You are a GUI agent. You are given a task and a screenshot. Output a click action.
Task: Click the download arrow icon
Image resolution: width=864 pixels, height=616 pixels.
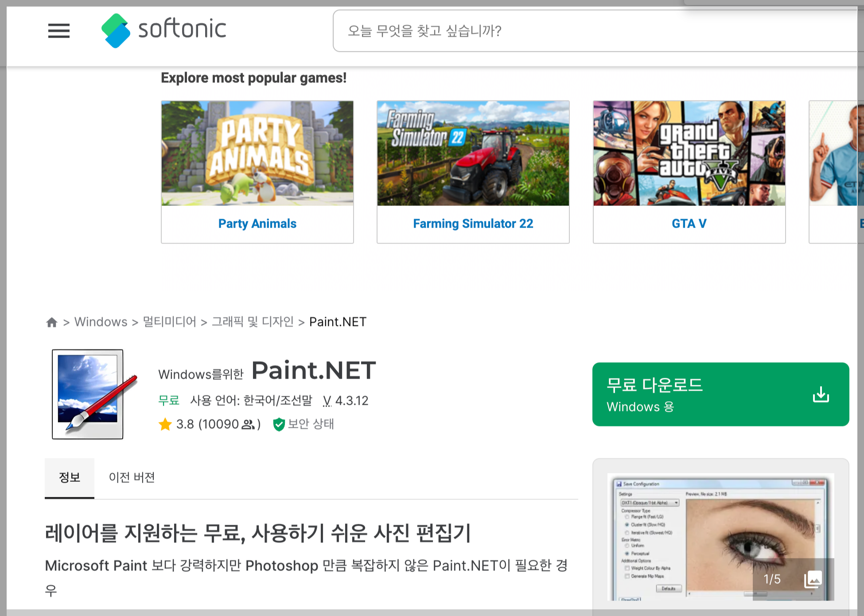click(821, 394)
